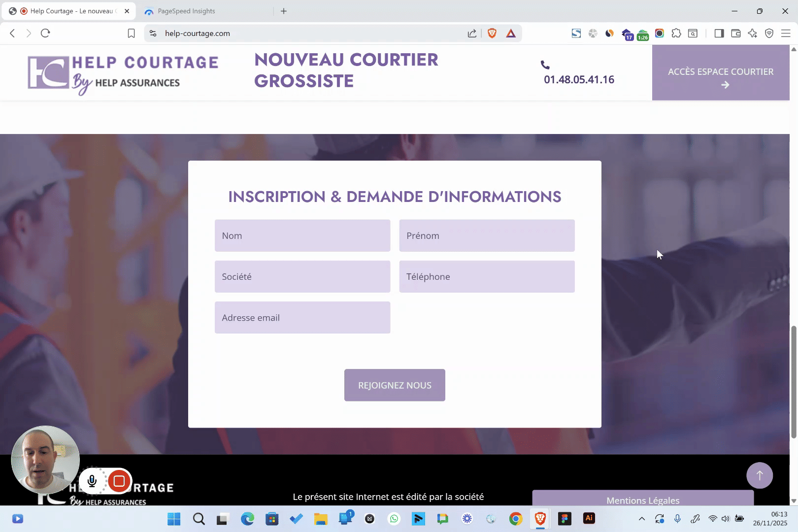Click the Brave Rewards triangle icon
The width and height of the screenshot is (798, 532).
(x=511, y=33)
